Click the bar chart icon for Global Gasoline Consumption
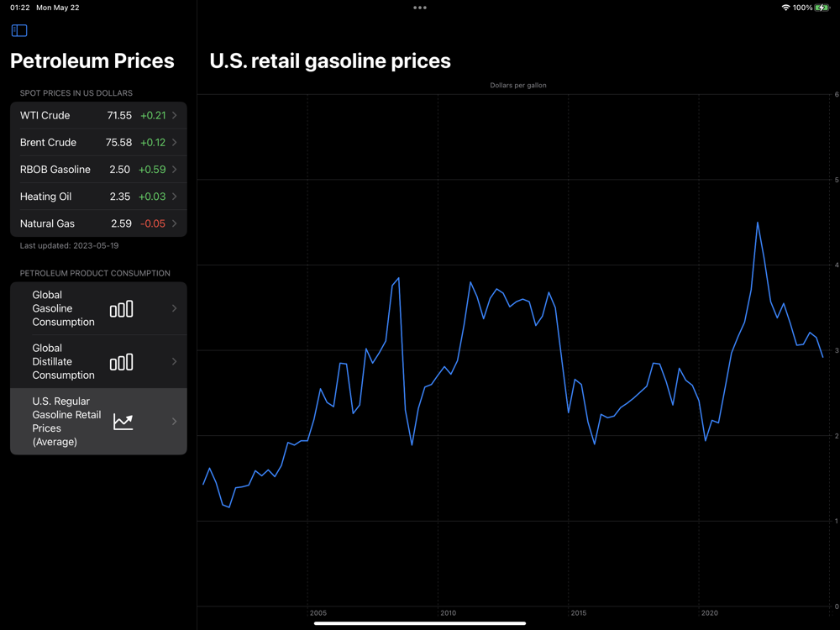840x630 pixels. [121, 308]
